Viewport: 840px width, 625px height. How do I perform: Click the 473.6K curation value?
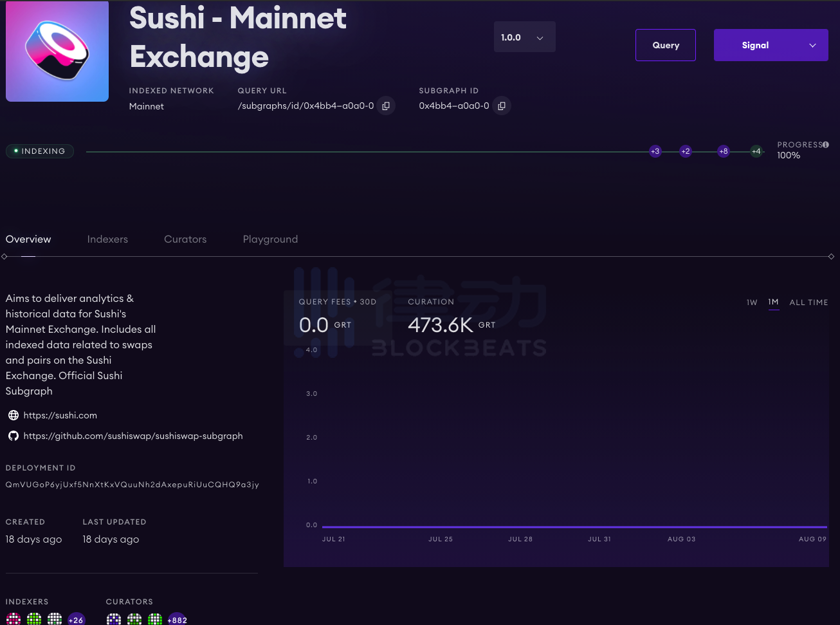click(x=441, y=325)
